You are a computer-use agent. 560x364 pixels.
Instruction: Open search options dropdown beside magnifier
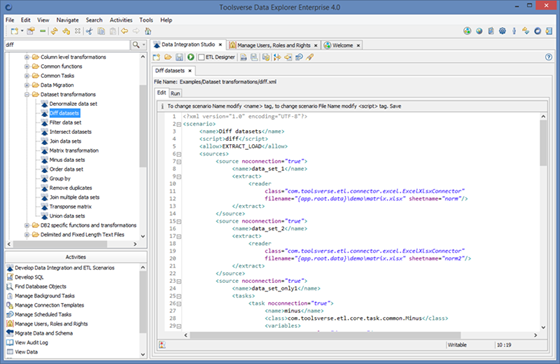pyautogui.click(x=144, y=45)
